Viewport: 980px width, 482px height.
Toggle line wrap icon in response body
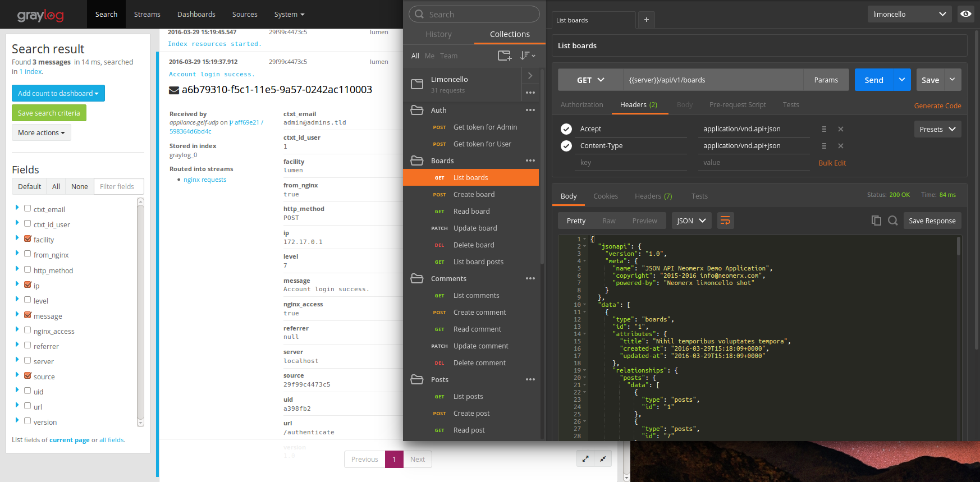(725, 221)
